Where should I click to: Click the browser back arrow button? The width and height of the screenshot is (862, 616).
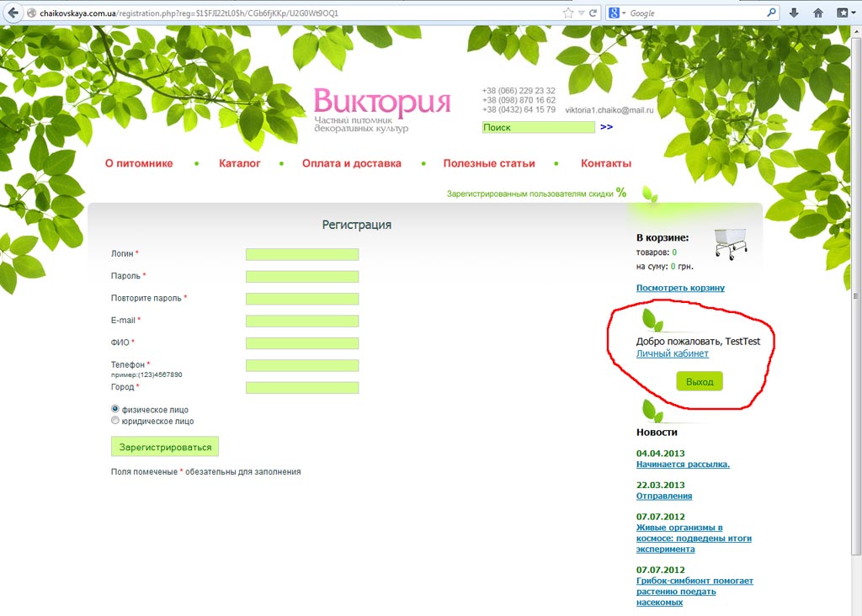(x=13, y=13)
